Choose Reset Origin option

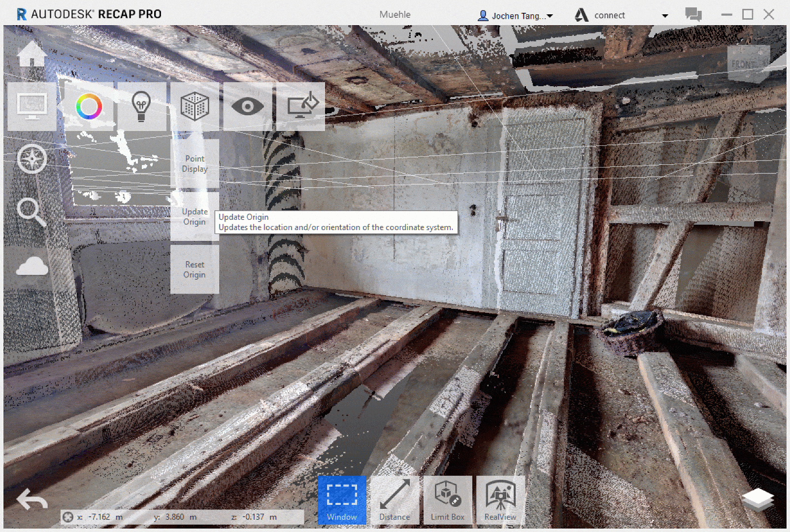(195, 269)
